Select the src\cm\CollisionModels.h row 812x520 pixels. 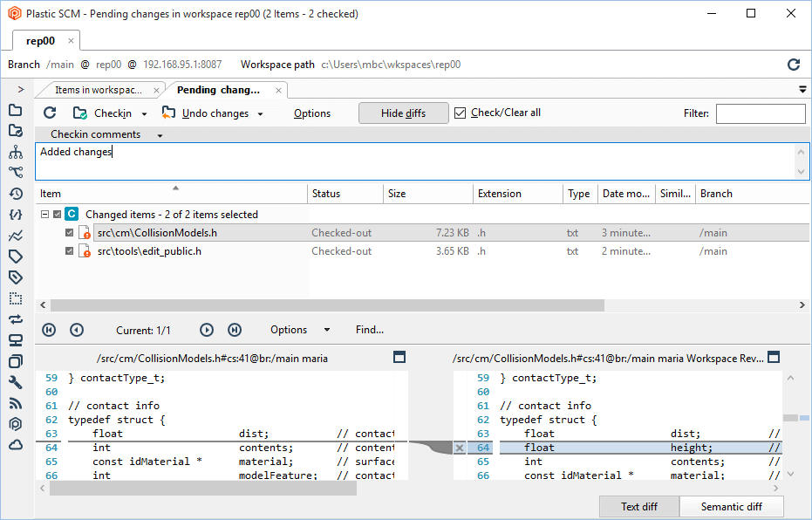pos(422,233)
